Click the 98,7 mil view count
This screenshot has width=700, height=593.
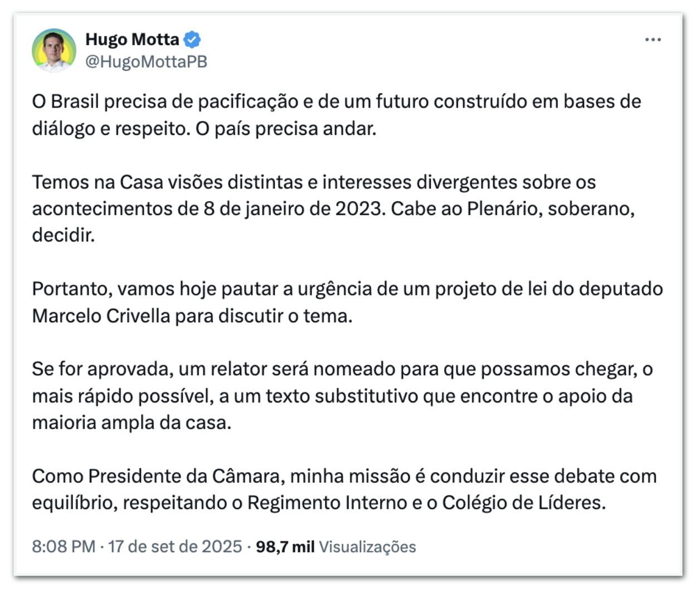285,546
